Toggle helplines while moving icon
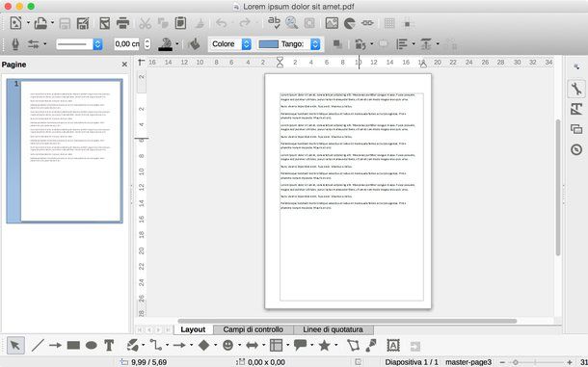 click(407, 23)
